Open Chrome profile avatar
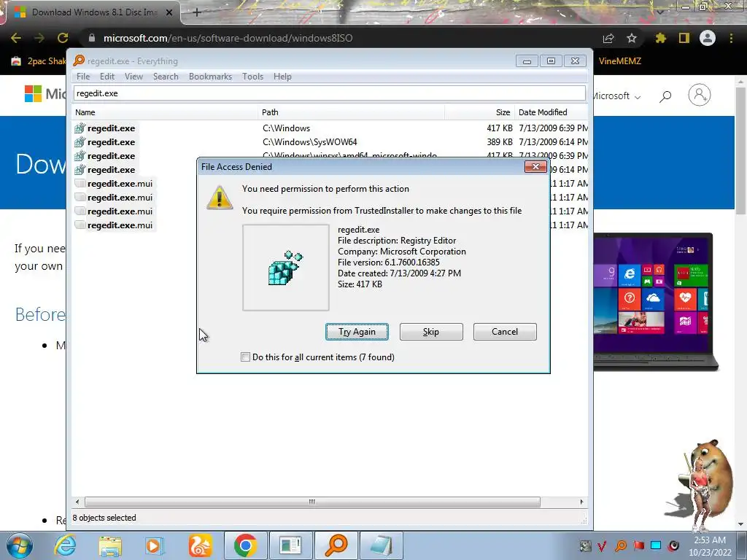 point(708,38)
